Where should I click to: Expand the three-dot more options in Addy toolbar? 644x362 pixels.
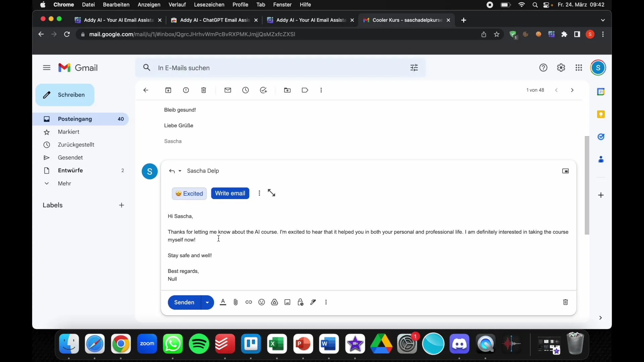pos(259,193)
